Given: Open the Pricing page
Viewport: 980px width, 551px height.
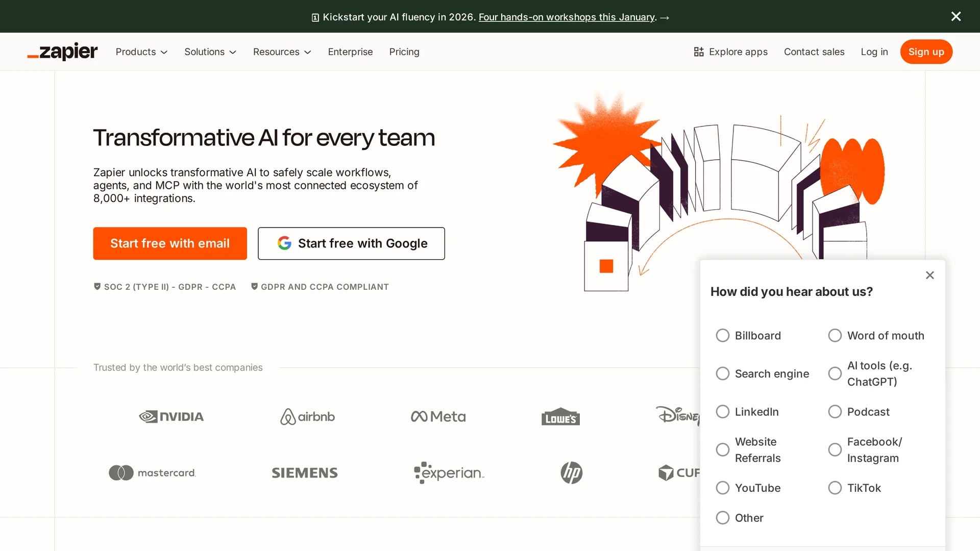Looking at the screenshot, I should coord(404,52).
